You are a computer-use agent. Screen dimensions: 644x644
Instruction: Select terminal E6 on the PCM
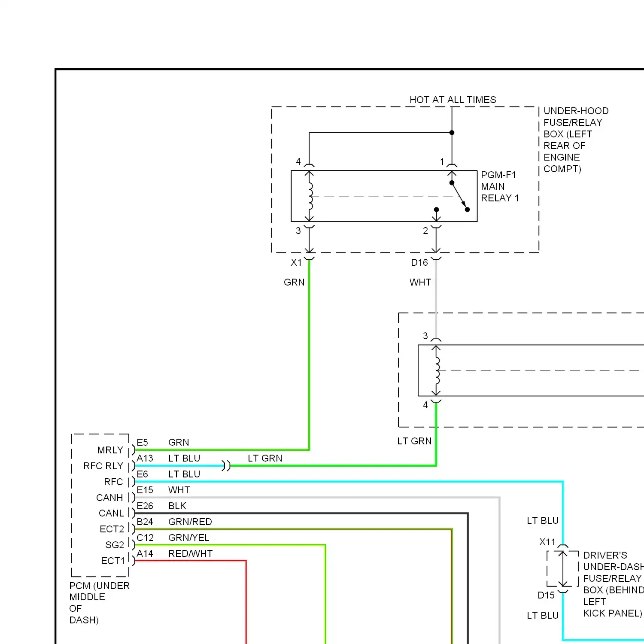coord(142,474)
